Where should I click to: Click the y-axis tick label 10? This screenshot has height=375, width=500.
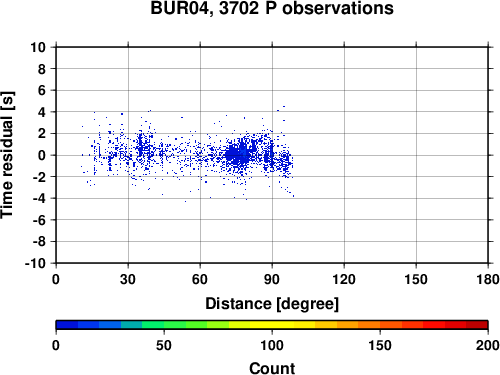click(38, 47)
